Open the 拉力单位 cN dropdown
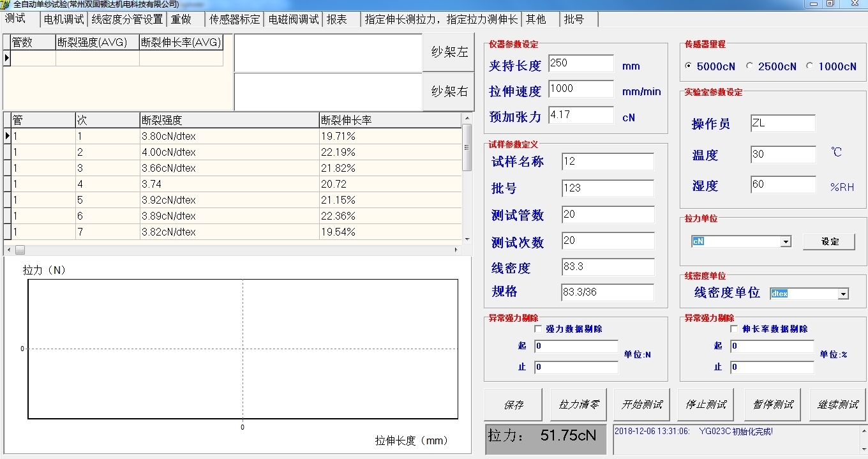The image size is (868, 459). click(786, 242)
